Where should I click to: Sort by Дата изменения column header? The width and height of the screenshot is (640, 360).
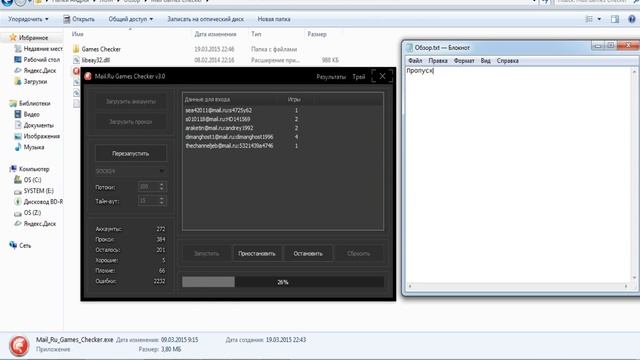[x=215, y=34]
